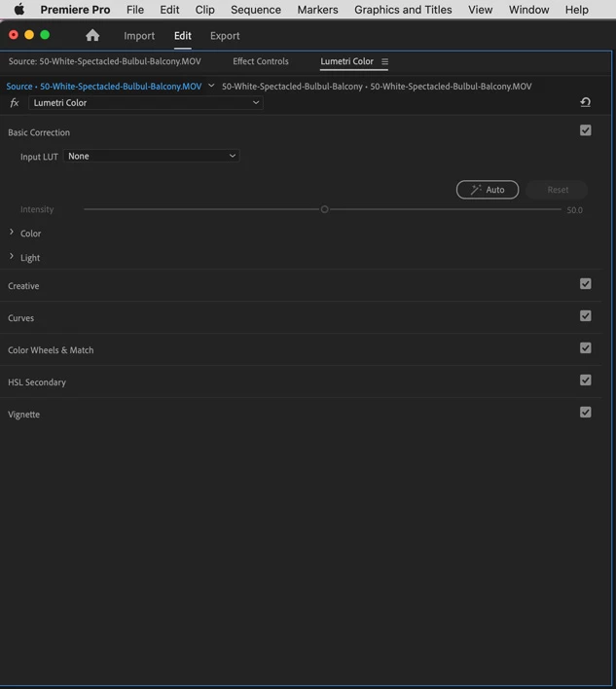Switch to the Source monitor tab
The image size is (616, 689).
point(104,61)
